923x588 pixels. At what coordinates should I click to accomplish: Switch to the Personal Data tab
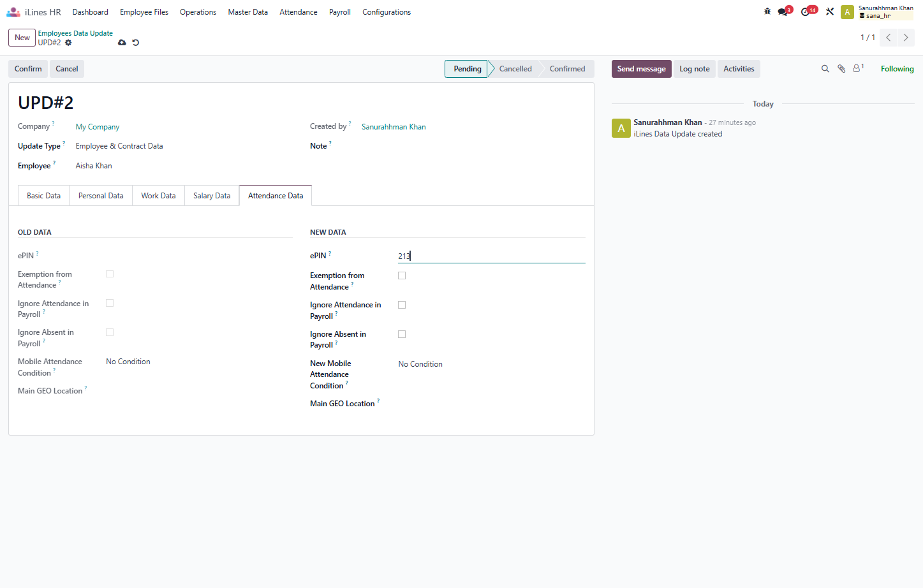[101, 196]
